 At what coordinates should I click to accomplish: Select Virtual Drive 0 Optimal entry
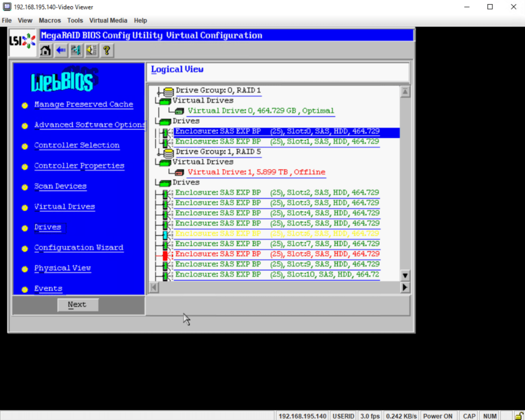tap(261, 111)
